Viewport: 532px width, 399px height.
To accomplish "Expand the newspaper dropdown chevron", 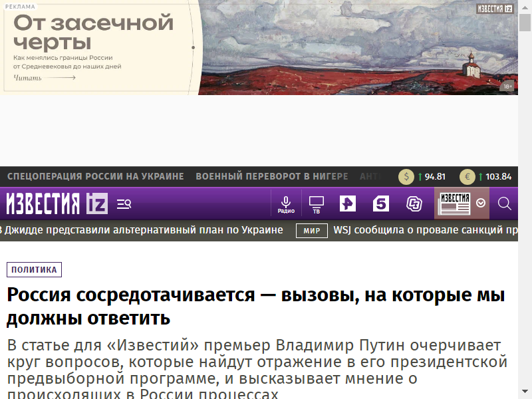I will 481,203.
